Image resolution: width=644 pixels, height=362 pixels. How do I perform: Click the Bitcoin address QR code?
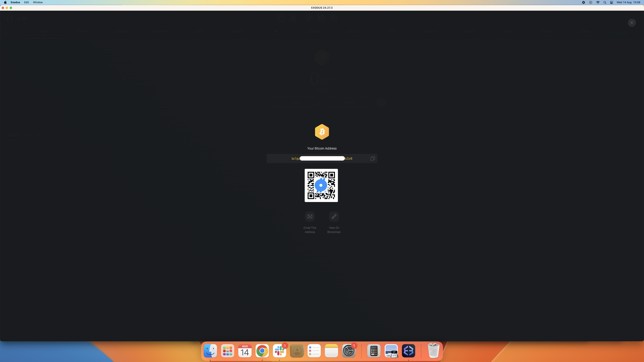[321, 185]
